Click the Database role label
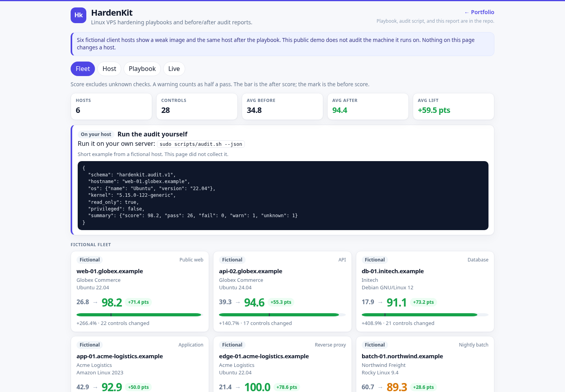Viewport: 565px width, 392px height. (478, 260)
